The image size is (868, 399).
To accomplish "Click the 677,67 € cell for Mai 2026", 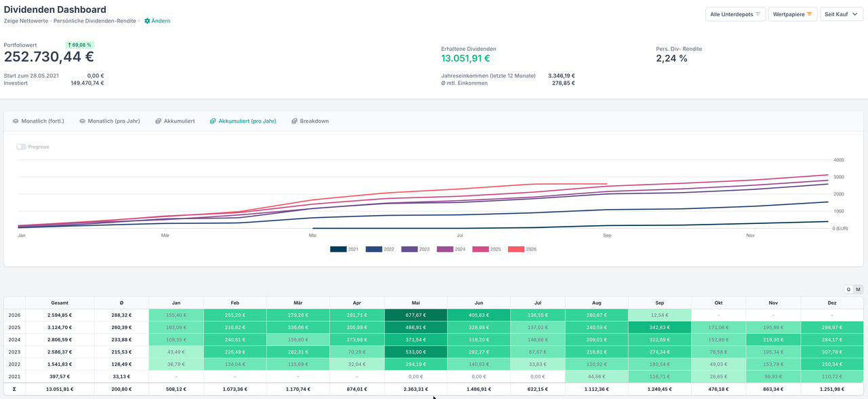I will pos(416,315).
